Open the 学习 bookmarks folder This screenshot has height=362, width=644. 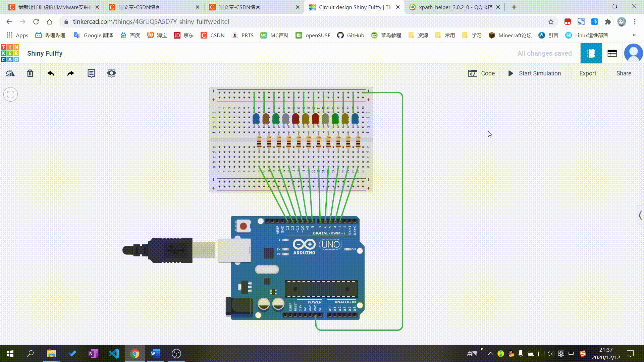coord(472,35)
